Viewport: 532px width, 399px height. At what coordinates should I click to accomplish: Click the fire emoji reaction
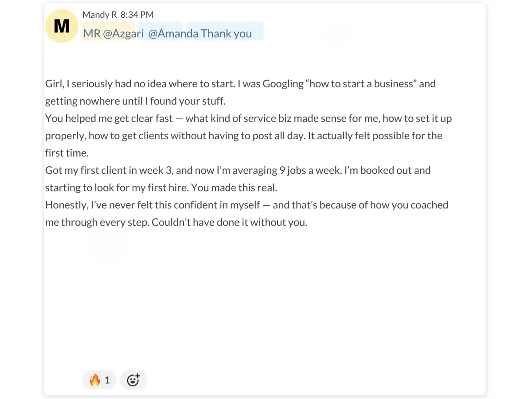pyautogui.click(x=99, y=380)
